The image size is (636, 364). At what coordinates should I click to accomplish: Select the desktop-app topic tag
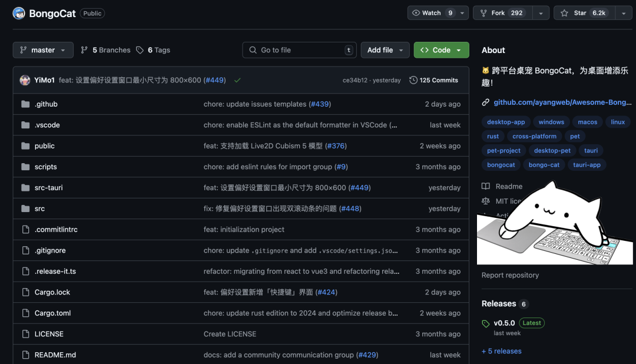(506, 122)
